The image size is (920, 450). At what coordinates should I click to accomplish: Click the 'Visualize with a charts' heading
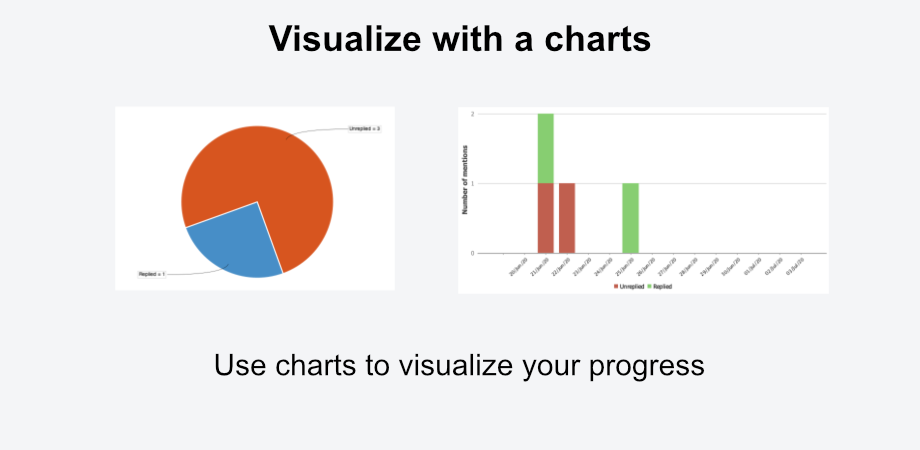tap(460, 39)
